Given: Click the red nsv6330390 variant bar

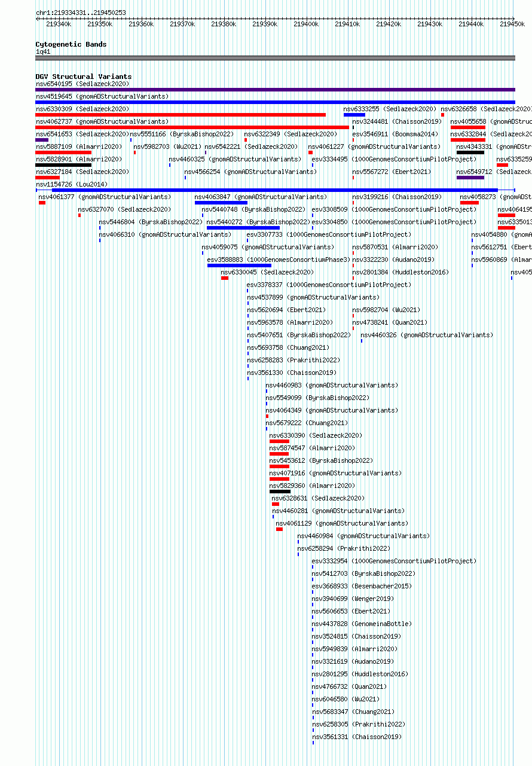Looking at the screenshot, I should pyautogui.click(x=279, y=441).
